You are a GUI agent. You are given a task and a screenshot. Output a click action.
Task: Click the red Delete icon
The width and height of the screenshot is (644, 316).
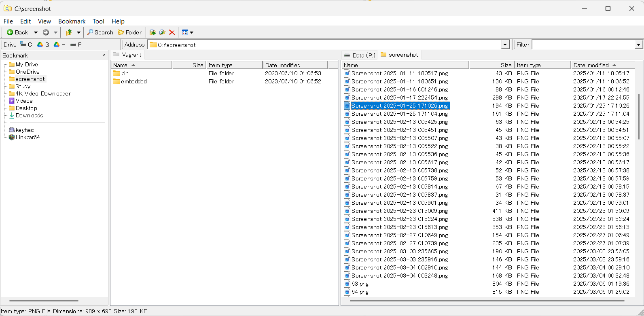[172, 32]
